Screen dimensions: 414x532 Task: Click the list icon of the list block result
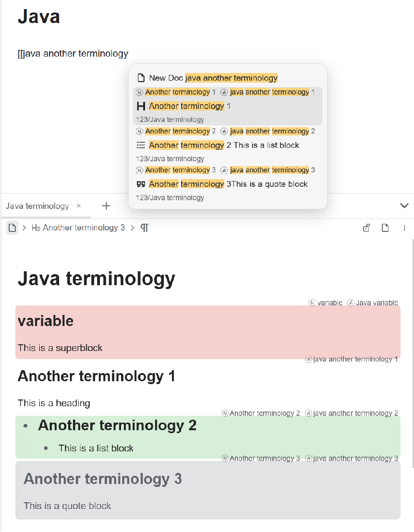141,145
